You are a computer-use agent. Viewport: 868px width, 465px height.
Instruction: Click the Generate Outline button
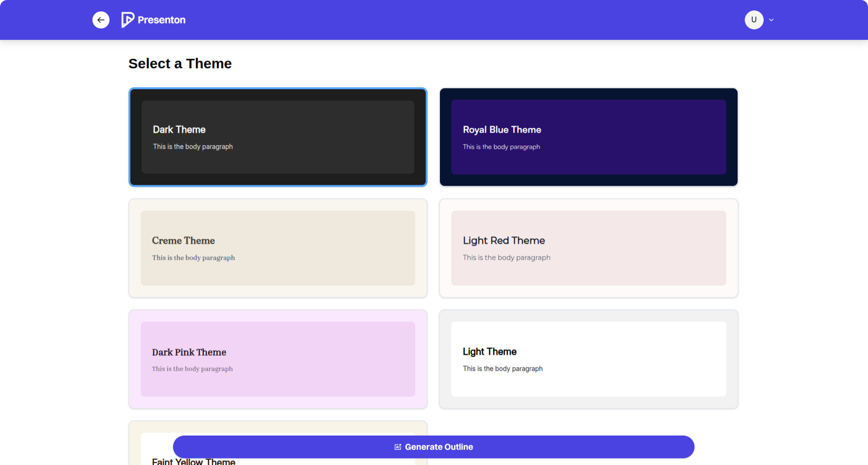(434, 447)
